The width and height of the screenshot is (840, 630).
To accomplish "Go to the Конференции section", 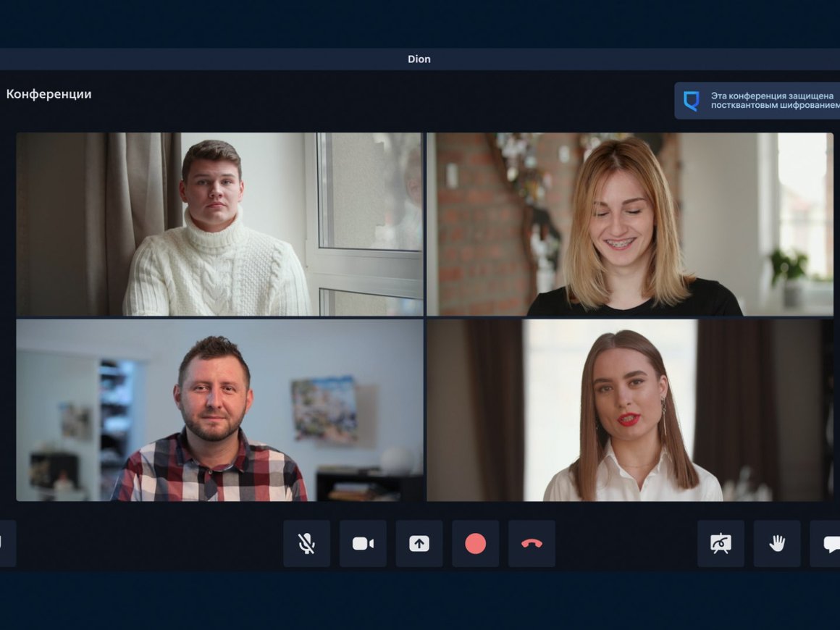I will point(49,94).
